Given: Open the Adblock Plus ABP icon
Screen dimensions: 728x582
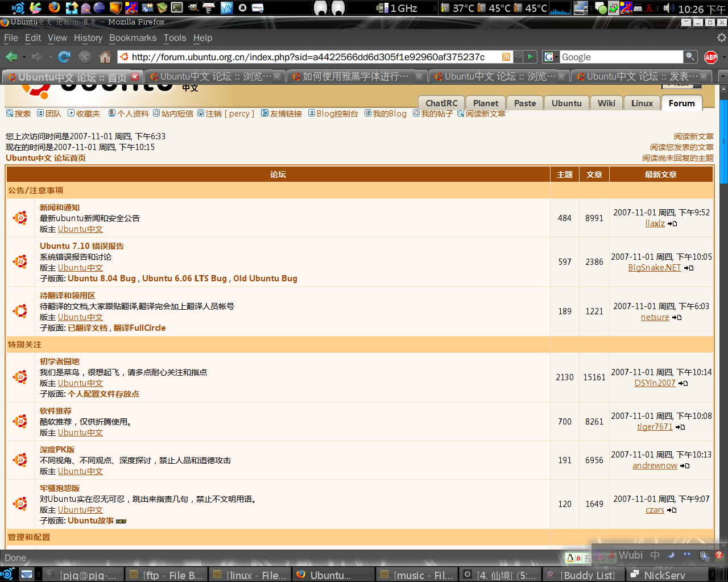Looking at the screenshot, I should click(x=711, y=57).
